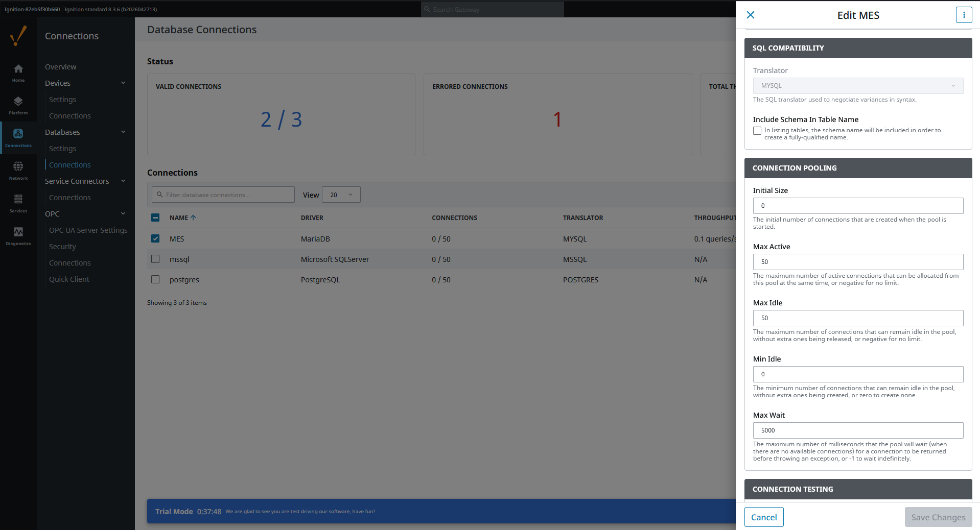This screenshot has width=980, height=530.
Task: Open Settings under Devices
Action: point(62,100)
